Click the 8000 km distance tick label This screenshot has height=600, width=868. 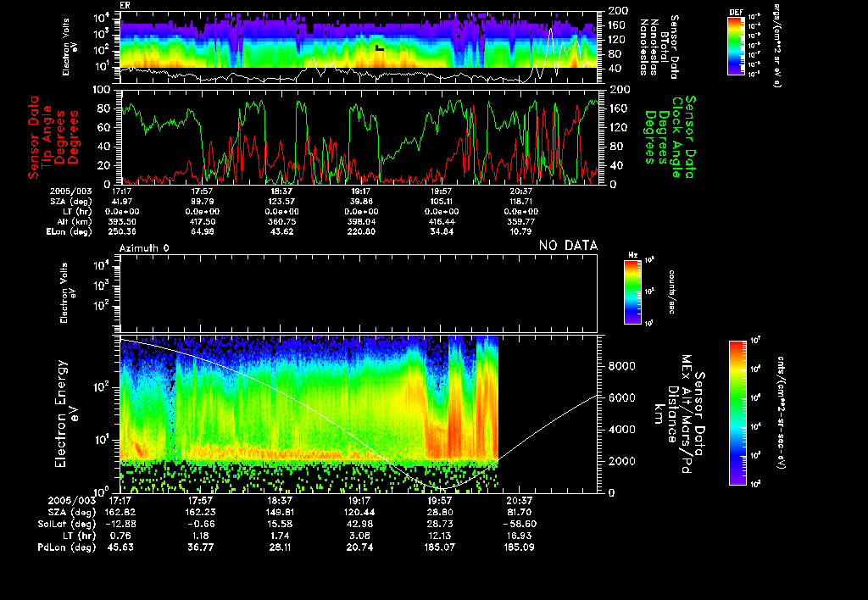point(621,366)
